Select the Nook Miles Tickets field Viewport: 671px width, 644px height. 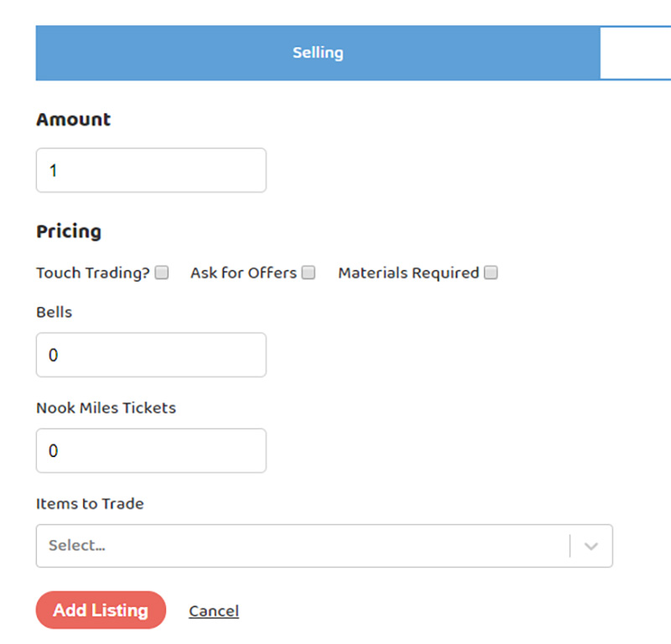pyautogui.click(x=151, y=450)
